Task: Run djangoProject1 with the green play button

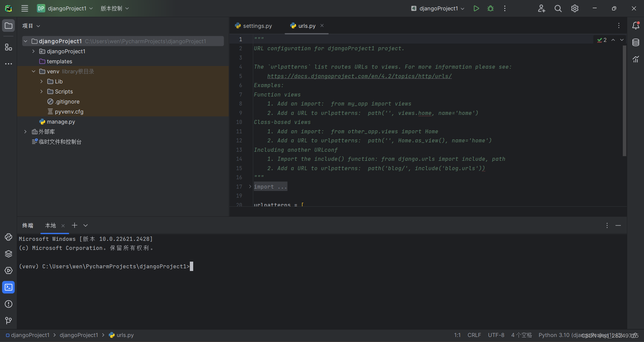Action: pyautogui.click(x=476, y=8)
